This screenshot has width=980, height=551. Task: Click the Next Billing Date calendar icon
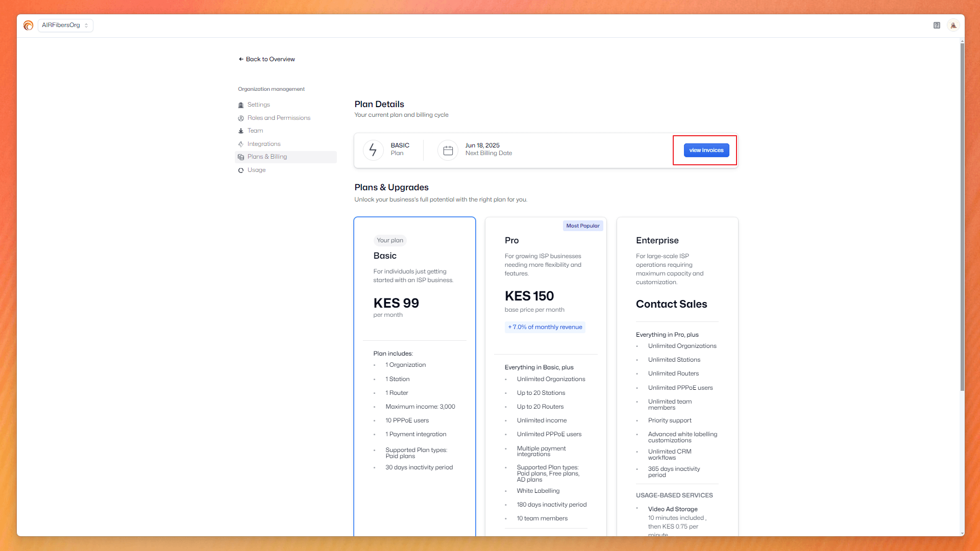pos(448,150)
